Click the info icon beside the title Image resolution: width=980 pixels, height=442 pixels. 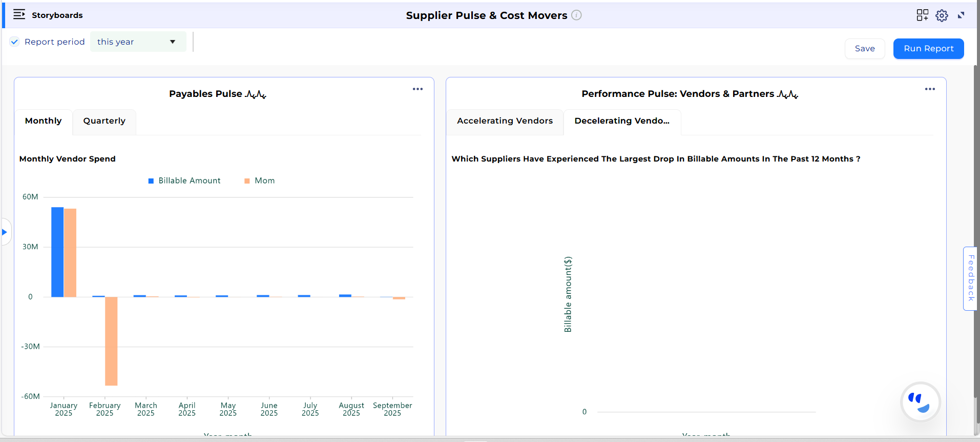[576, 15]
